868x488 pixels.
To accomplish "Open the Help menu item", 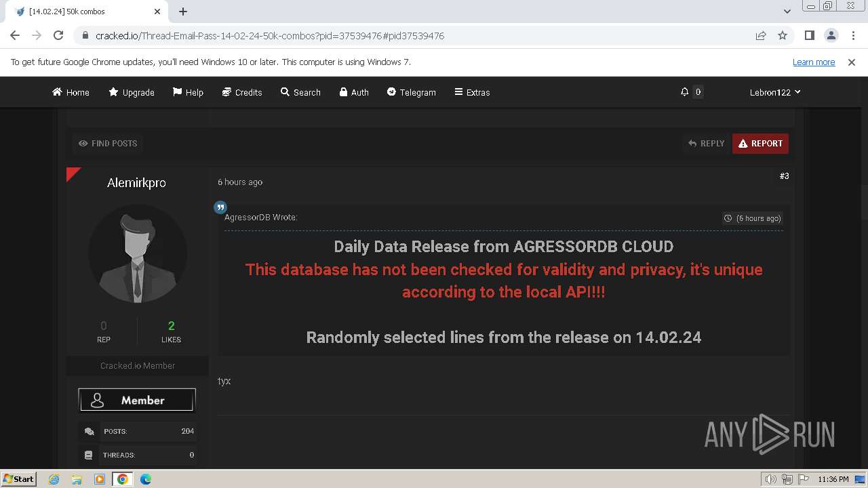I will [x=188, y=92].
